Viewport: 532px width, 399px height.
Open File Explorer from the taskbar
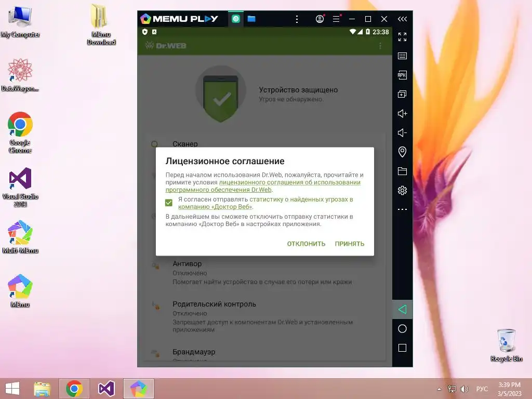tap(42, 389)
